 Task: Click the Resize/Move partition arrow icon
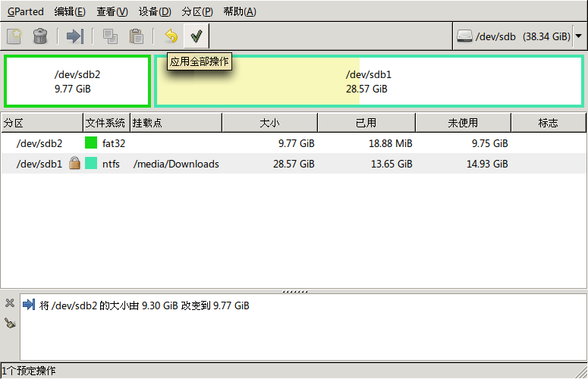point(75,36)
